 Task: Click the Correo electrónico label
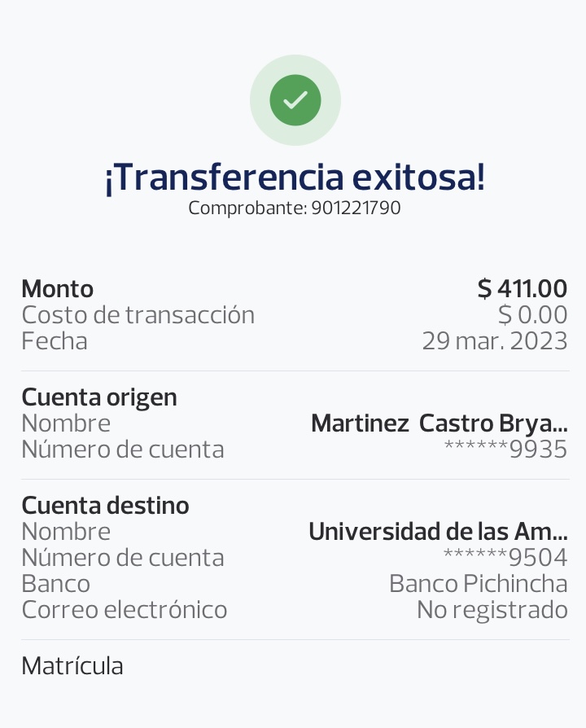[x=124, y=609]
